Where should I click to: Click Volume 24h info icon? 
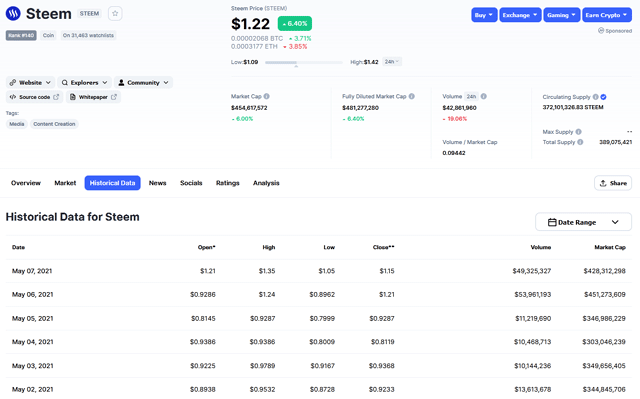[484, 96]
